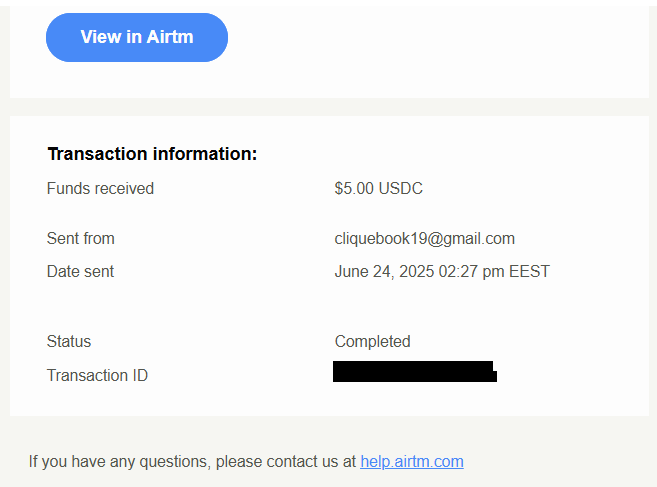Click the EEST timezone text
Image resolution: width=657 pixels, height=487 pixels.
[529, 272]
